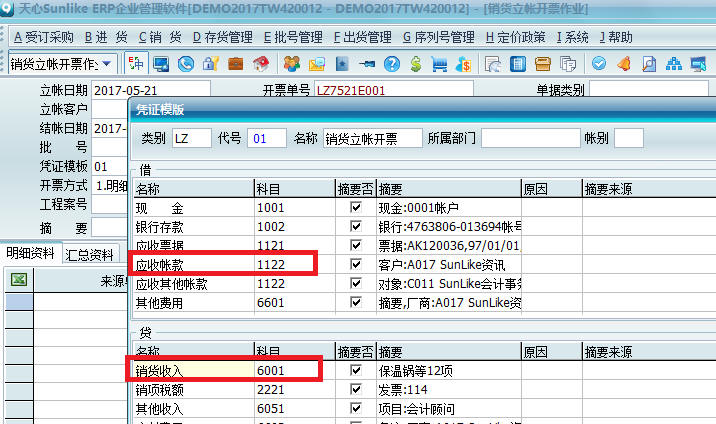Open the E 批号管理 menu
The width and height of the screenshot is (716, 424).
[293, 37]
